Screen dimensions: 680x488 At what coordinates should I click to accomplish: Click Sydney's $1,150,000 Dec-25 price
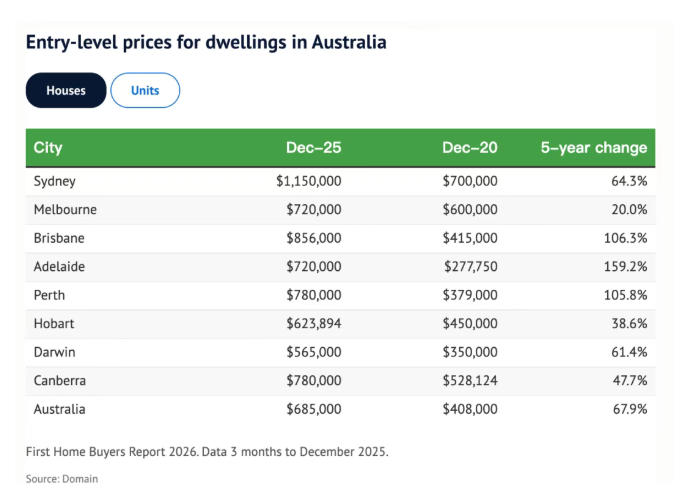309,182
